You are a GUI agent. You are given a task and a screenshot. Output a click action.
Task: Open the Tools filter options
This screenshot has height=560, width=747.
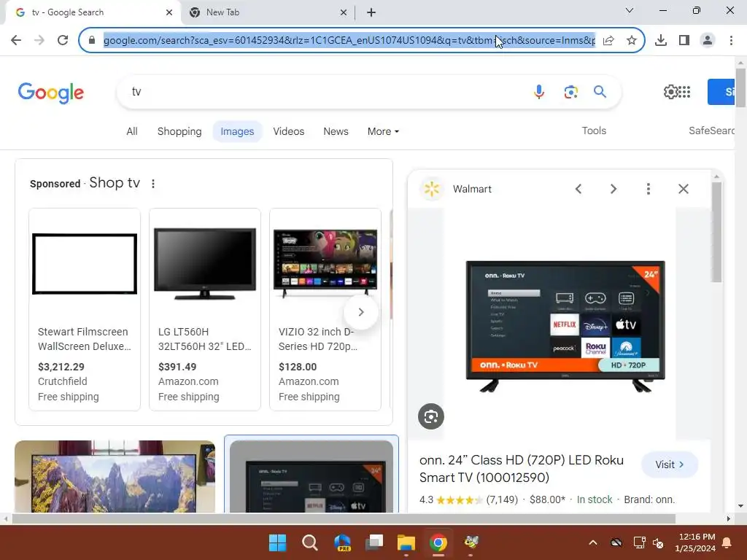(594, 131)
